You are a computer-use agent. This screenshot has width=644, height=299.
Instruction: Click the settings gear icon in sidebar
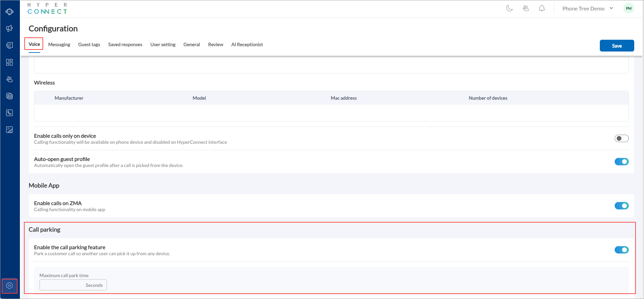(x=9, y=286)
